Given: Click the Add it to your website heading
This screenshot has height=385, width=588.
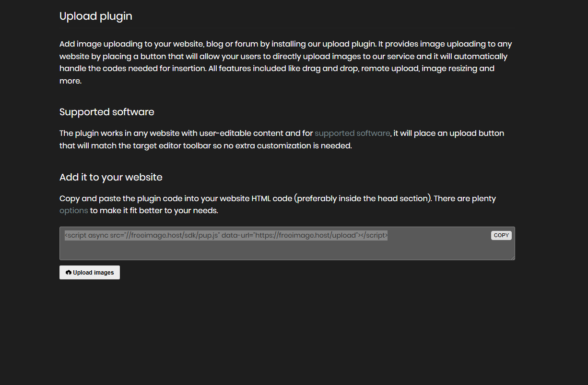Looking at the screenshot, I should (111, 177).
